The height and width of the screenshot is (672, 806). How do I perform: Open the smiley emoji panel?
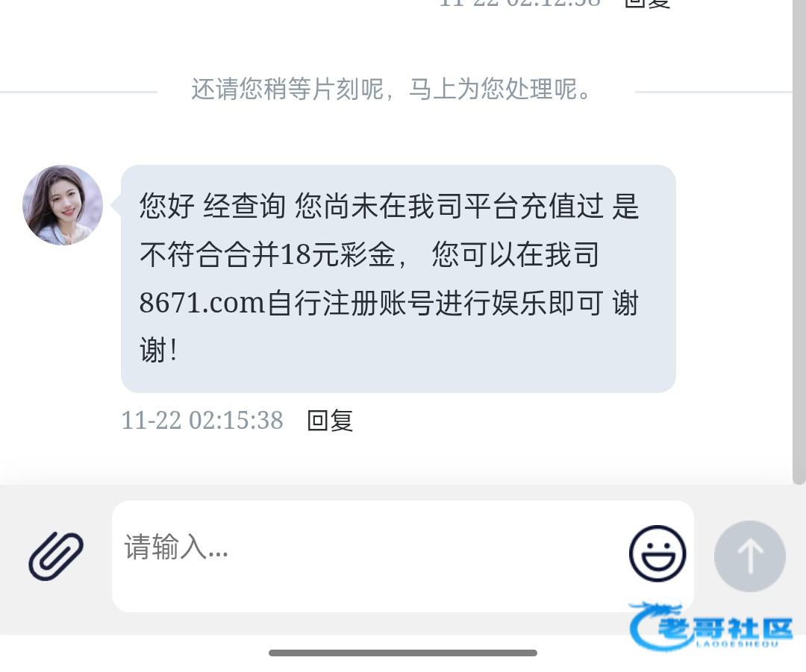[657, 553]
